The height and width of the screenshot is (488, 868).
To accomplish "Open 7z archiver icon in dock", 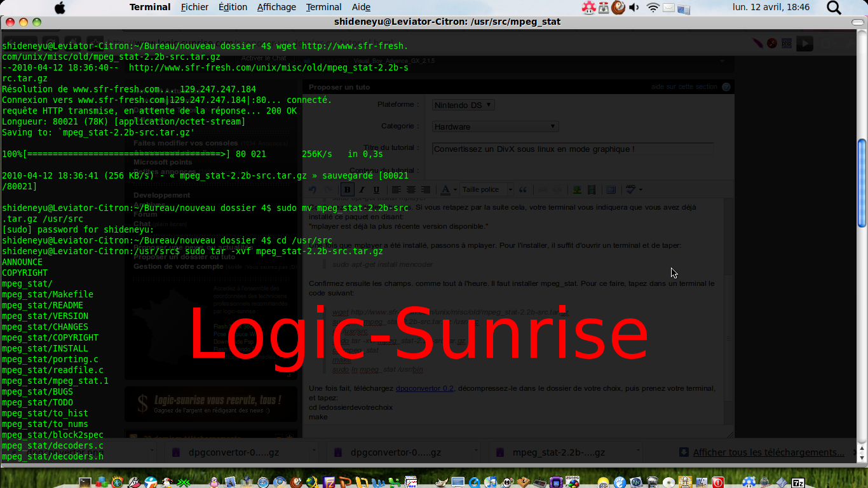I will 797,482.
